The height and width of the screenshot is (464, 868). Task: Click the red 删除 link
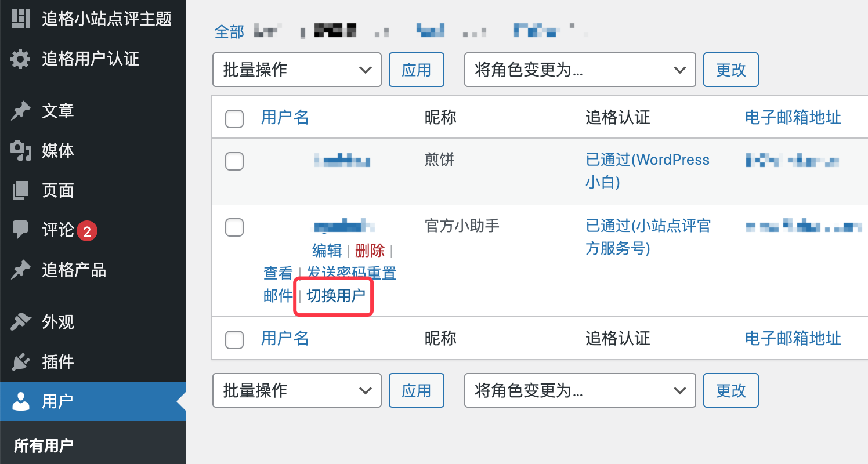point(370,251)
